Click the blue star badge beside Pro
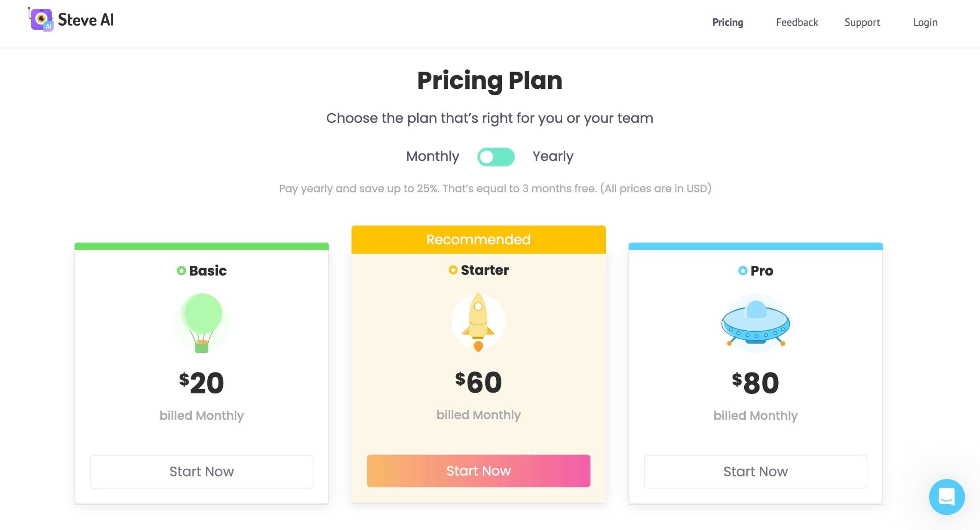The width and height of the screenshot is (980, 530). (x=743, y=271)
